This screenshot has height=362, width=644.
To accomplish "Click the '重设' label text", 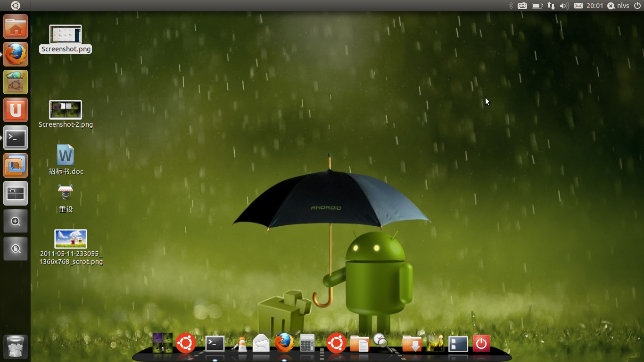I will tap(66, 209).
